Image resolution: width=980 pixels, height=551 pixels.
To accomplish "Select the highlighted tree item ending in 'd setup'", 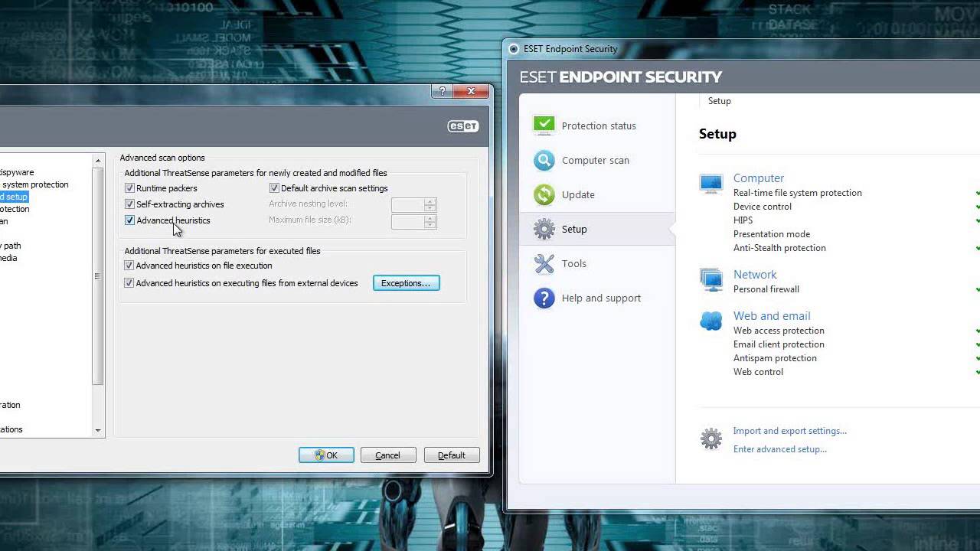I will click(14, 197).
